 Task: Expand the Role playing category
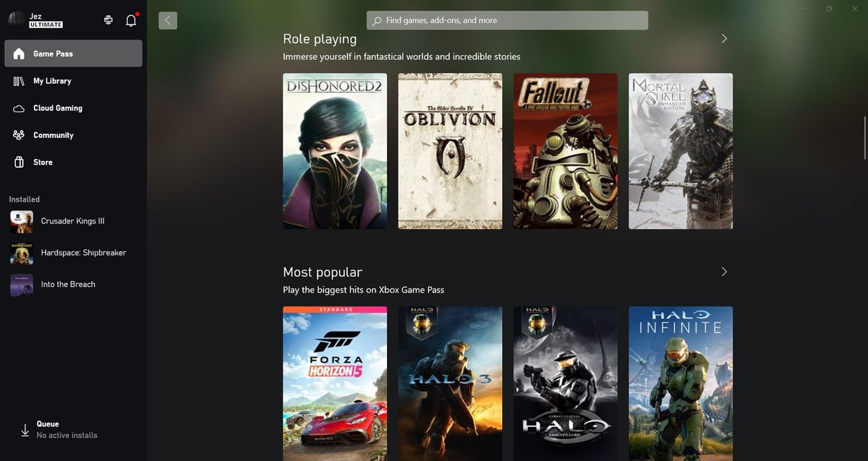pyautogui.click(x=724, y=38)
